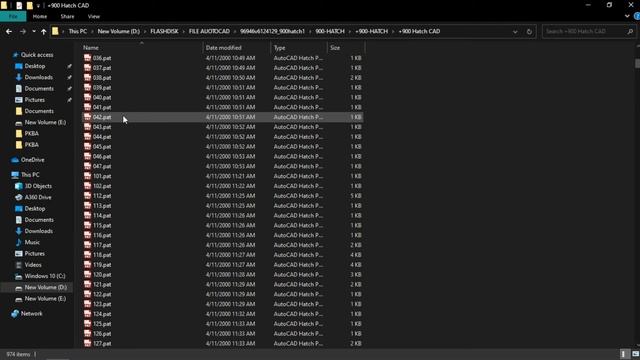Screen dimensions: 640x360
Task: Open Videos folder in sidebar
Action: point(33,265)
